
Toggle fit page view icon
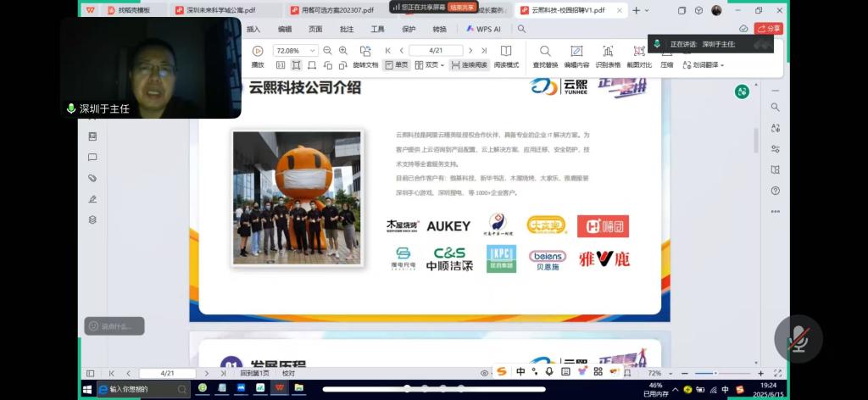(296, 64)
